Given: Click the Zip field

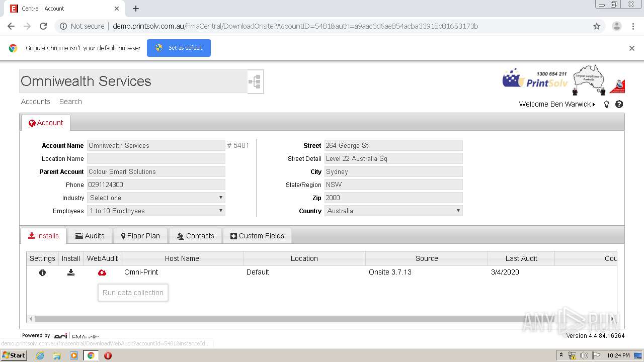Looking at the screenshot, I should click(393, 198).
